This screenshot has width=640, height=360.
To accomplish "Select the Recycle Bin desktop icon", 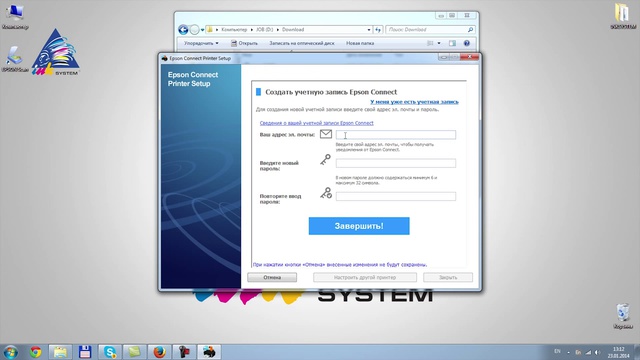I will point(623,316).
